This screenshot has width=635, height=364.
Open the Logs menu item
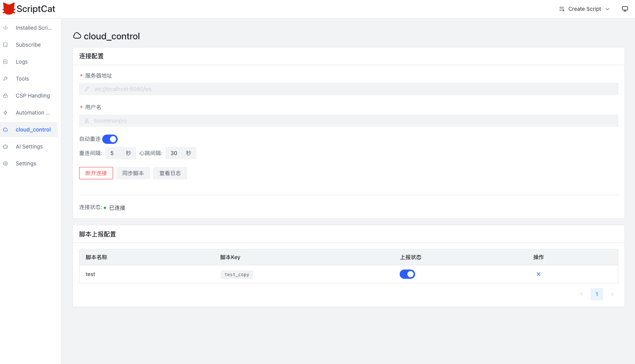(x=22, y=62)
